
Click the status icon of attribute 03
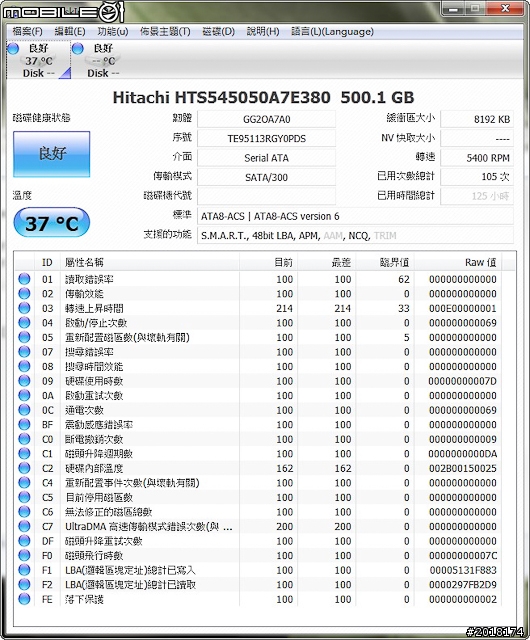(x=24, y=308)
